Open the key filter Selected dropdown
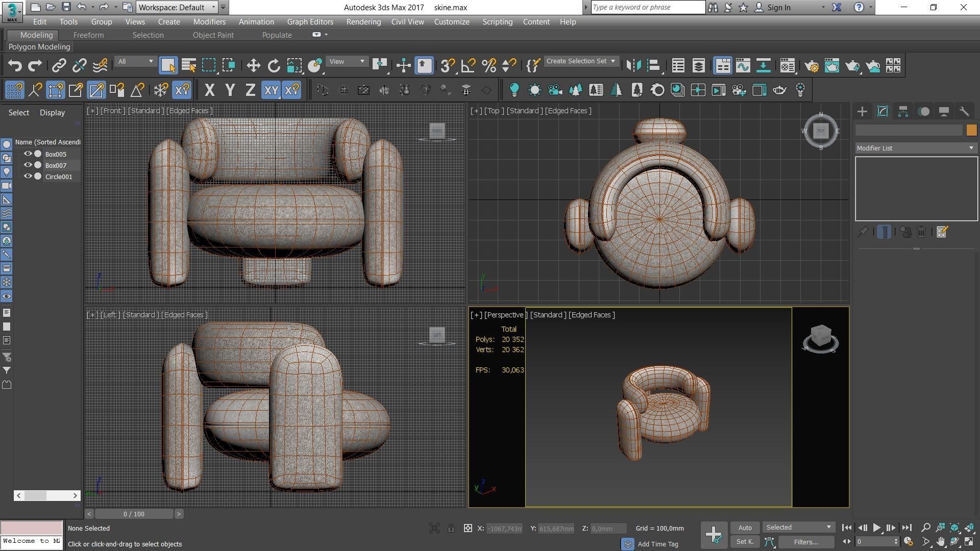This screenshot has height=551, width=980. point(798,527)
